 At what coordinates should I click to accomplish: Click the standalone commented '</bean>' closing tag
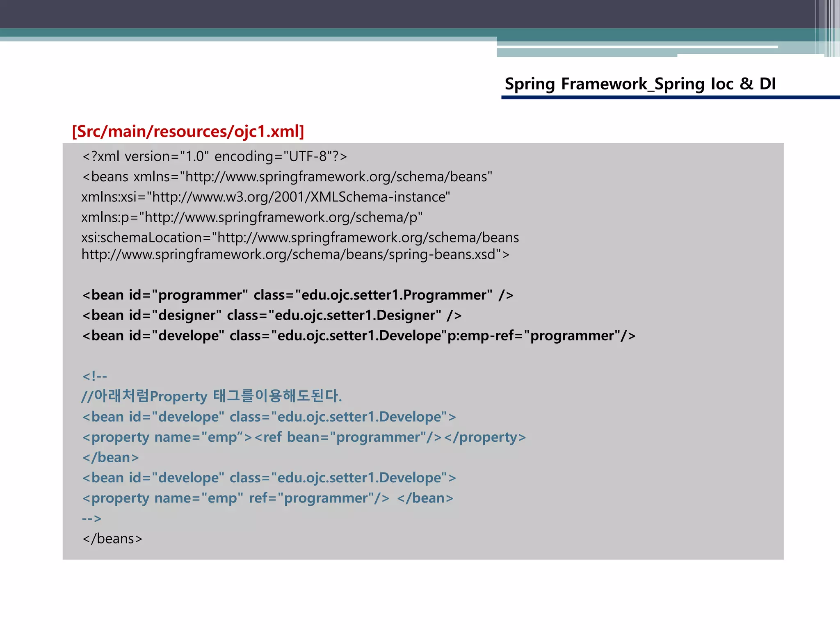point(110,458)
